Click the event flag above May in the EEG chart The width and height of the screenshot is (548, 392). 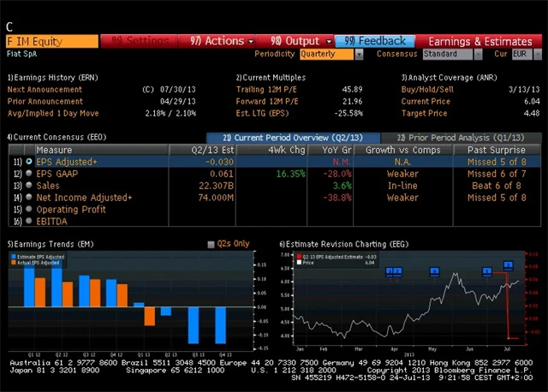434,271
